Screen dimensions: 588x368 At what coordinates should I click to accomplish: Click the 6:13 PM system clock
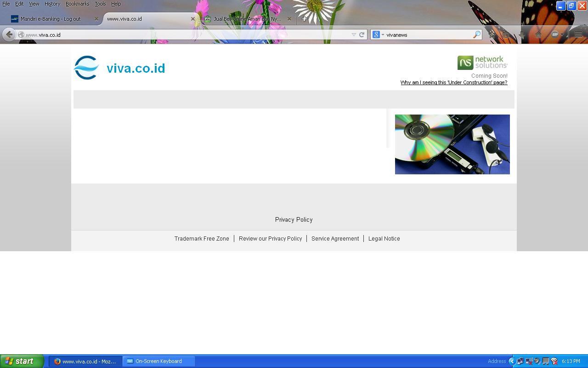(x=571, y=361)
